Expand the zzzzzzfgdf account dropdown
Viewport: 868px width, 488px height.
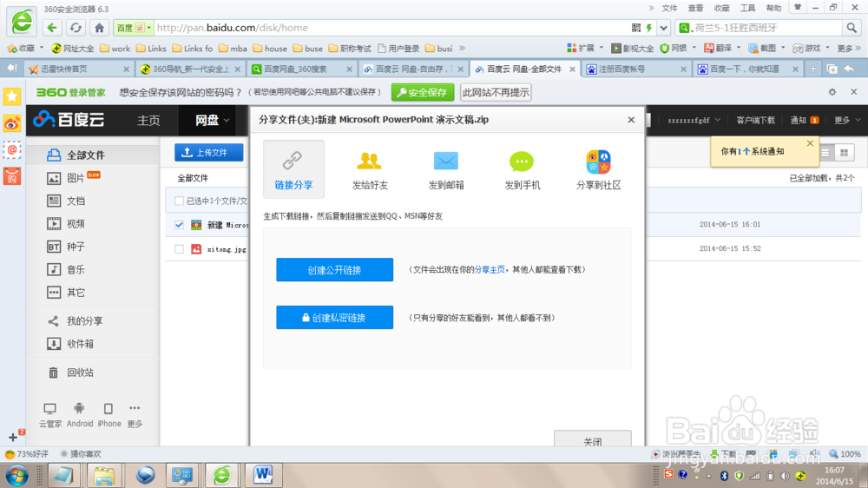694,120
